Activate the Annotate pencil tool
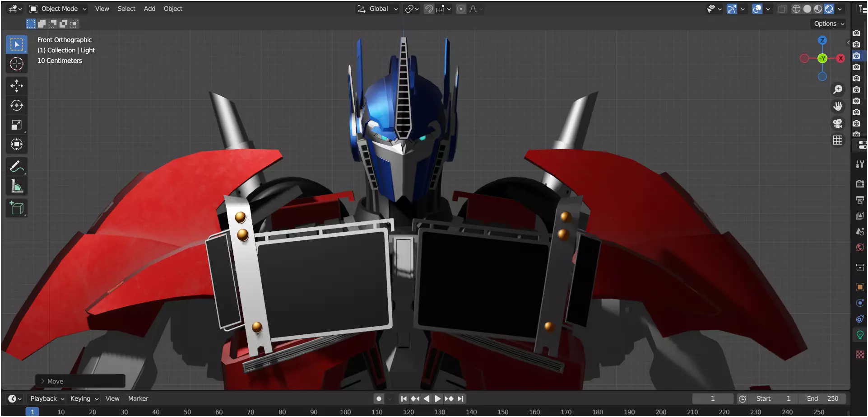 coord(17,167)
